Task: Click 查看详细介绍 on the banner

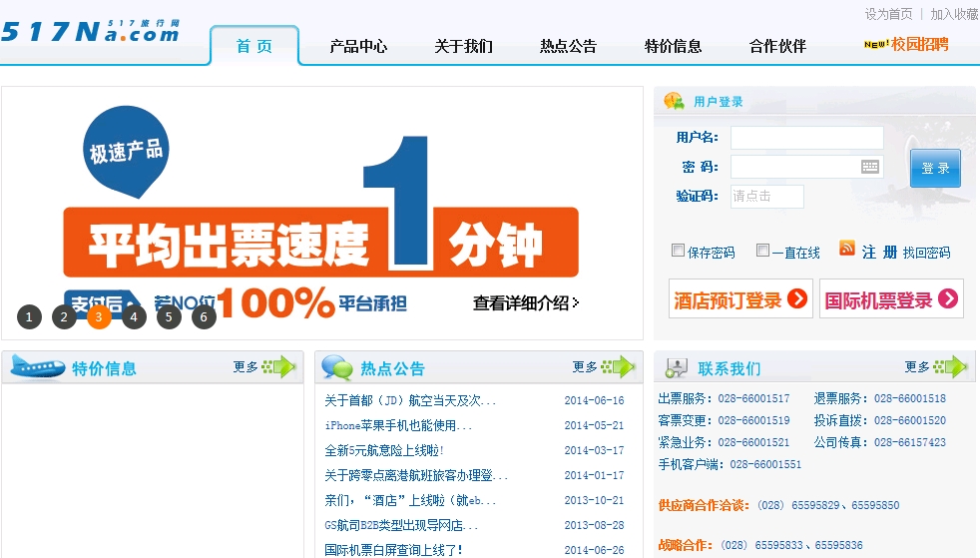Action: pos(526,303)
